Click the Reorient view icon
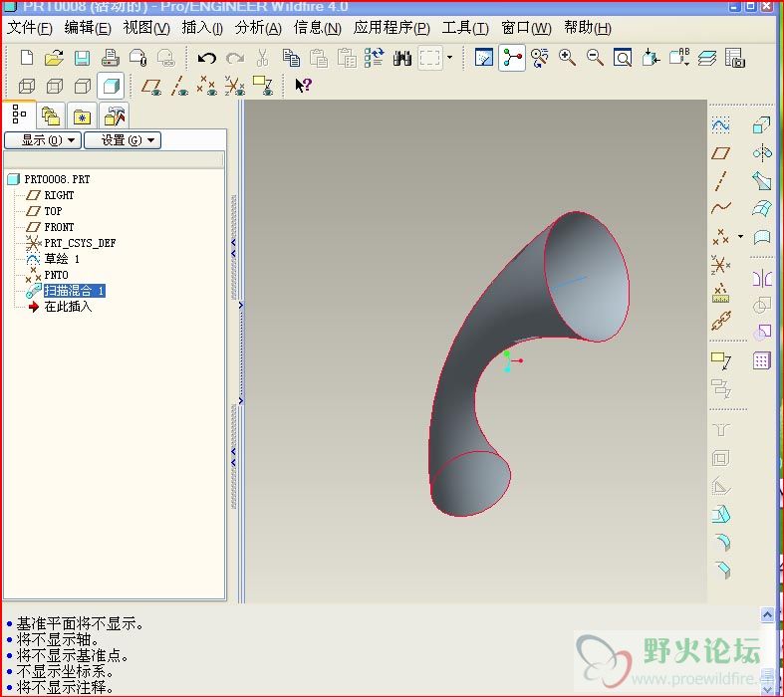Screen dimensions: 784x697 tap(651, 58)
